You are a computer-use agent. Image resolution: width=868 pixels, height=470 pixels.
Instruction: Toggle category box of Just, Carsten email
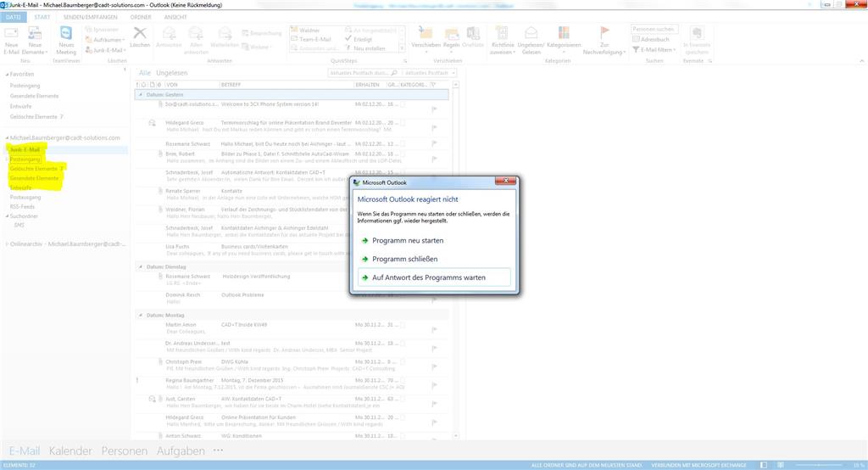coord(403,399)
